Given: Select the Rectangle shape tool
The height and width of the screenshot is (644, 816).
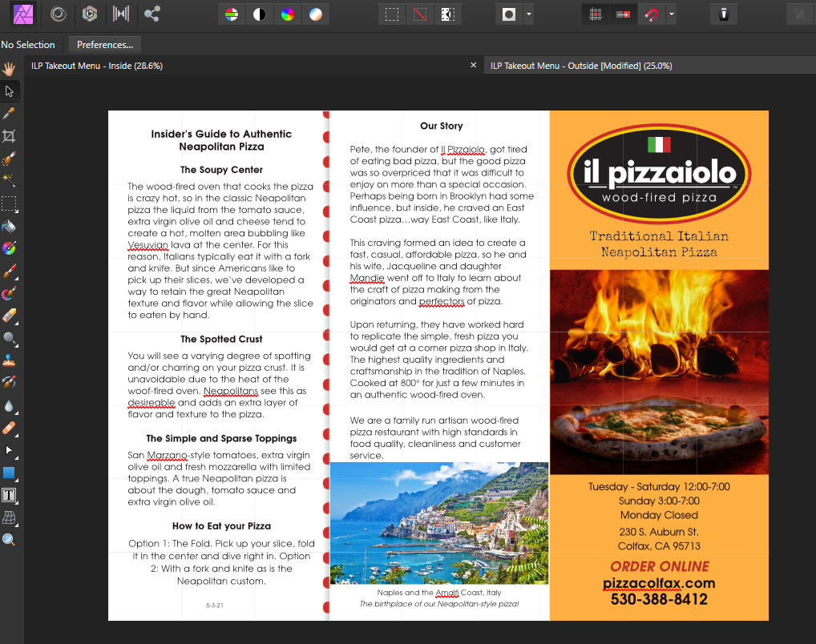Looking at the screenshot, I should (x=9, y=473).
